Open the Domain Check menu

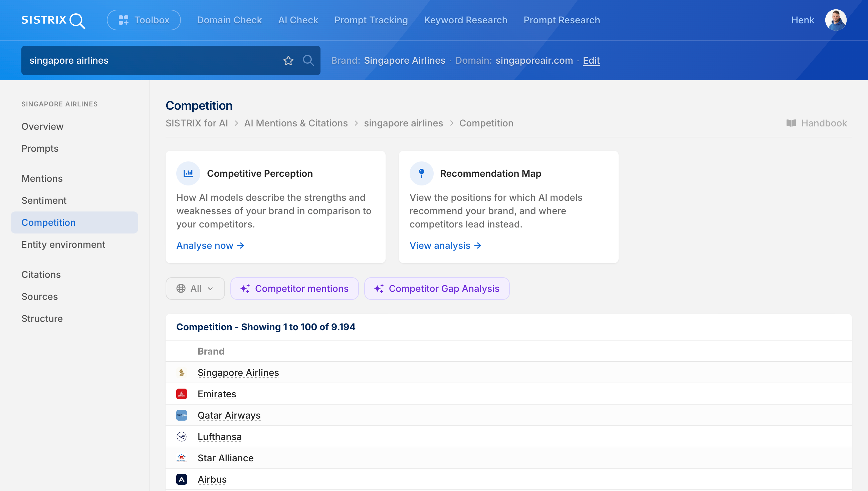click(x=229, y=20)
